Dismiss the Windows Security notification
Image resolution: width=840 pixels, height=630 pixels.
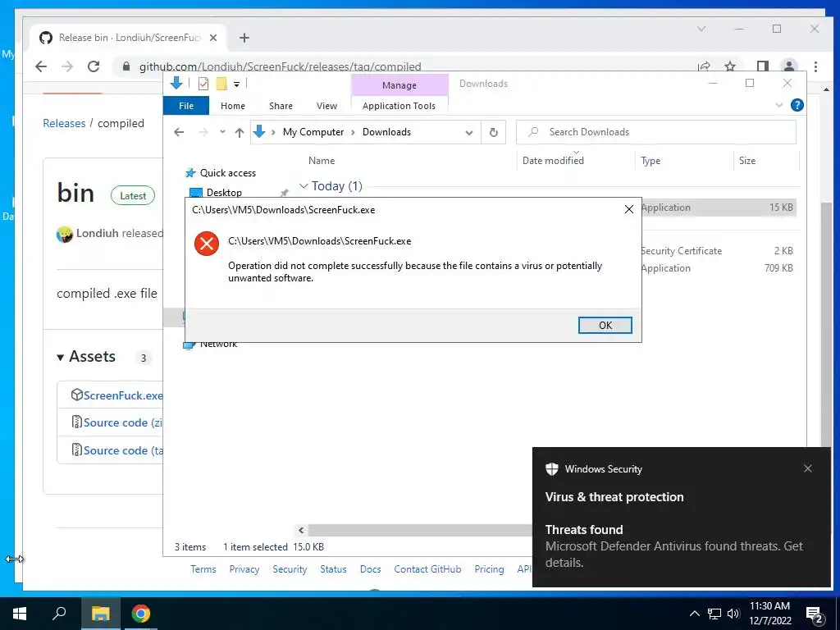click(808, 468)
